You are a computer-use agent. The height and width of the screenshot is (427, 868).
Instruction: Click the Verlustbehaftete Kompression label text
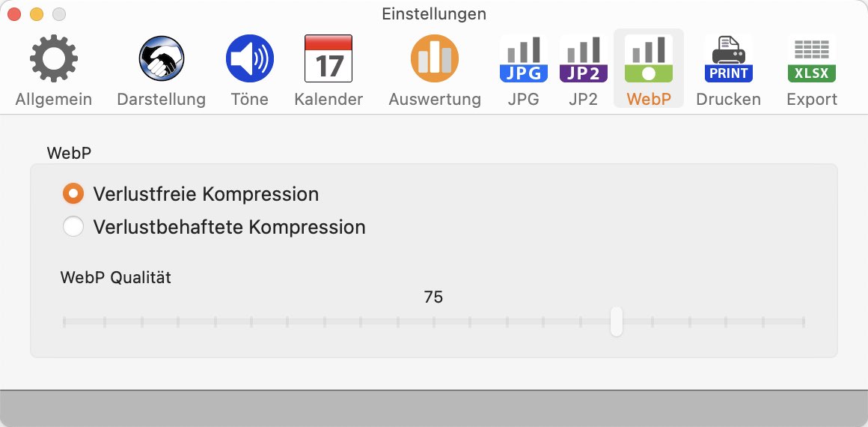229,227
